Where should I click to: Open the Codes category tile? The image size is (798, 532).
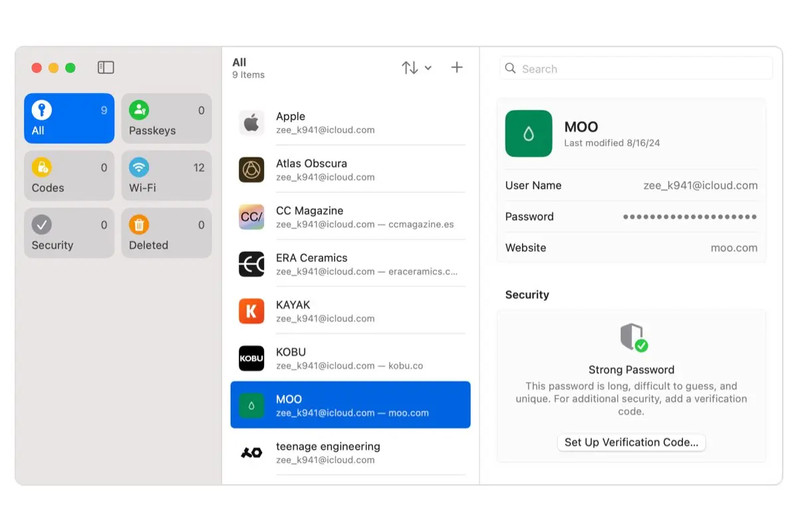(x=69, y=176)
